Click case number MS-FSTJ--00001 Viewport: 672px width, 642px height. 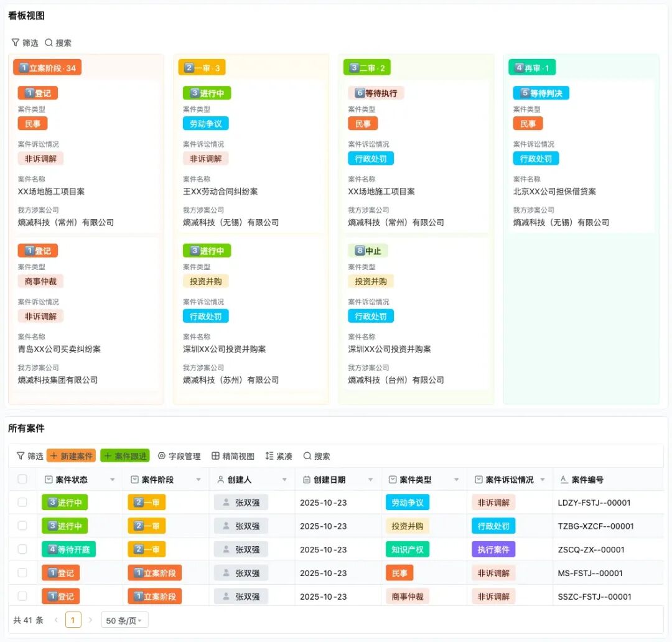tap(590, 573)
